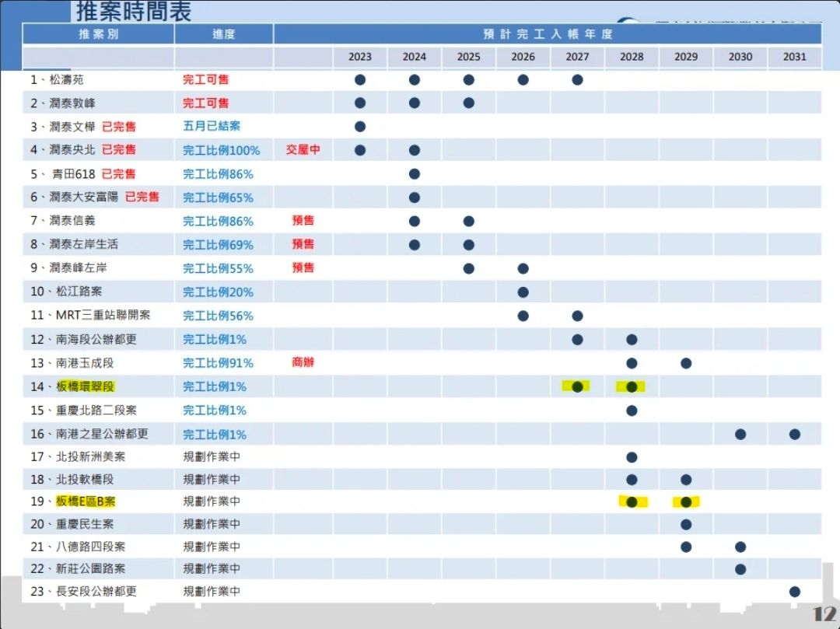Click the 2030 dot for 南港之星公辦都更
The image size is (840, 629).
tap(740, 434)
